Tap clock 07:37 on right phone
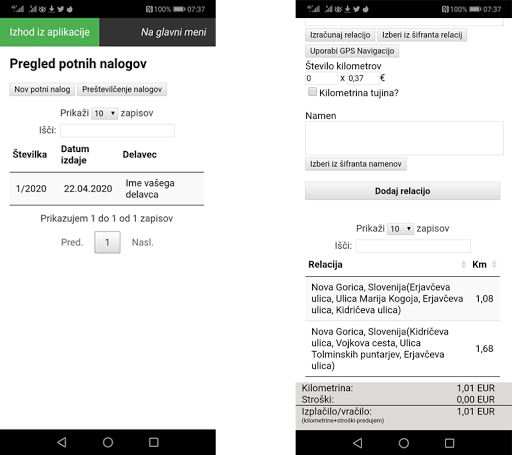 [492, 9]
